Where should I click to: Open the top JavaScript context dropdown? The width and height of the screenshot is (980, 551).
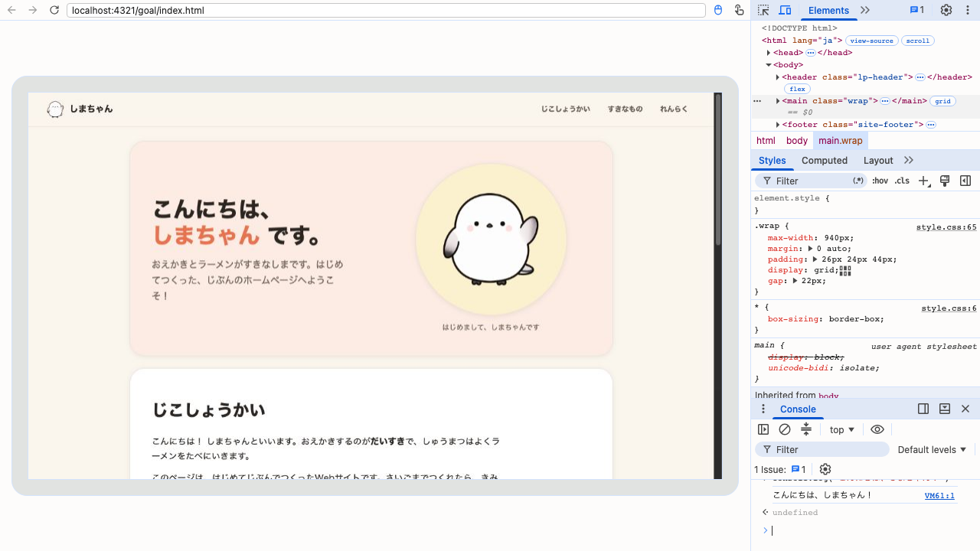(842, 429)
